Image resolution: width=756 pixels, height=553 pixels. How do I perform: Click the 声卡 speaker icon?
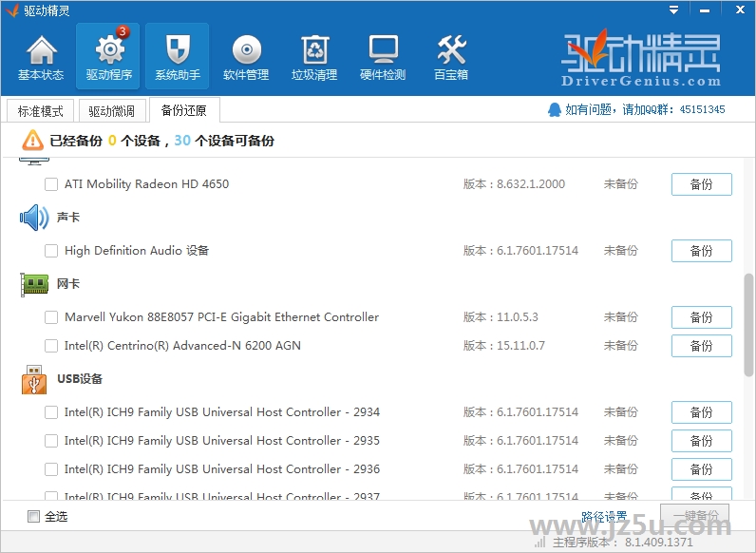click(x=34, y=218)
